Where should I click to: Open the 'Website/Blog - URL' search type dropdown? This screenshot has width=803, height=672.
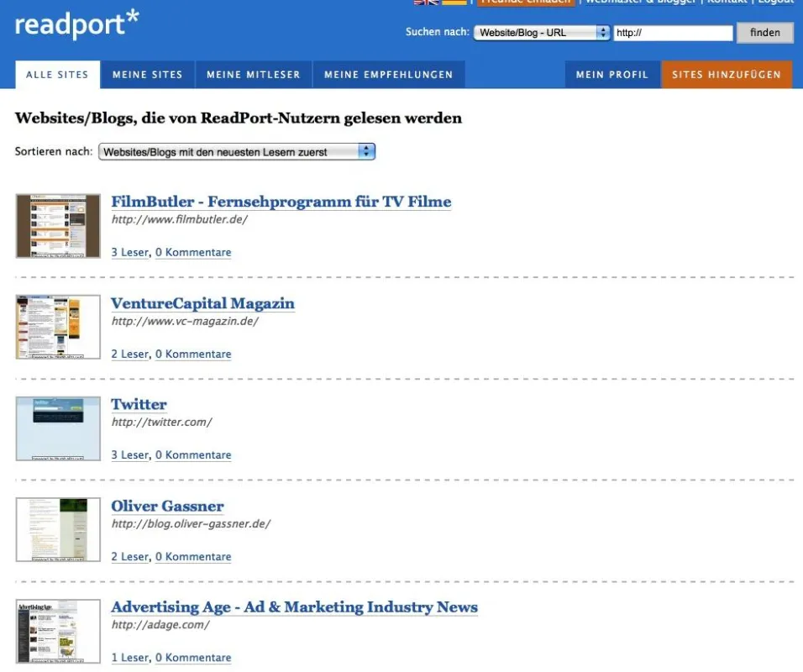click(x=542, y=33)
